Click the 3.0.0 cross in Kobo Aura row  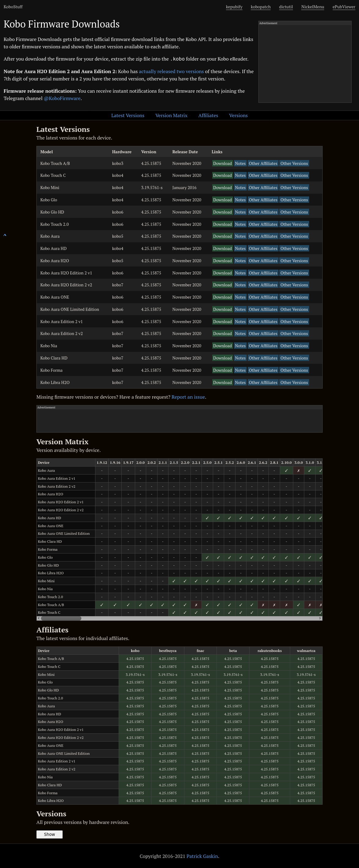coord(298,471)
